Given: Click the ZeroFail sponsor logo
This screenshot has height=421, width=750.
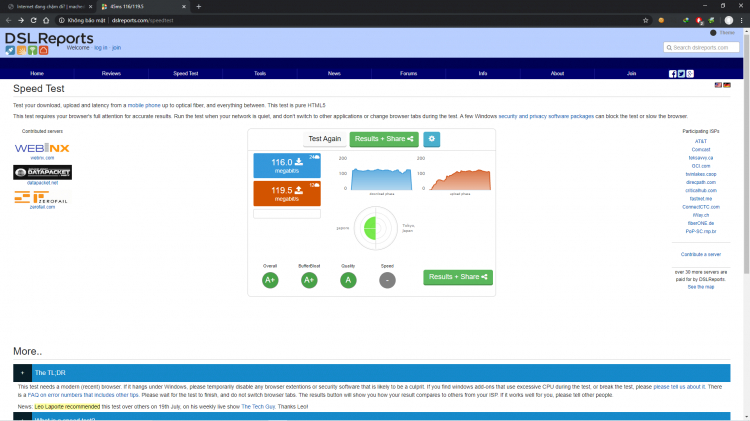Looking at the screenshot, I should click(42, 197).
